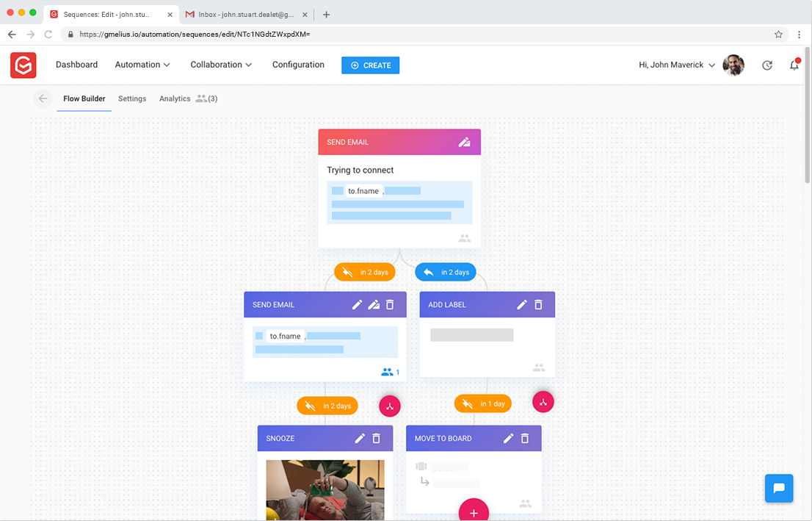Click the collaborators icon showing 1 on SEND EMAIL
812x521 pixels.
(388, 372)
